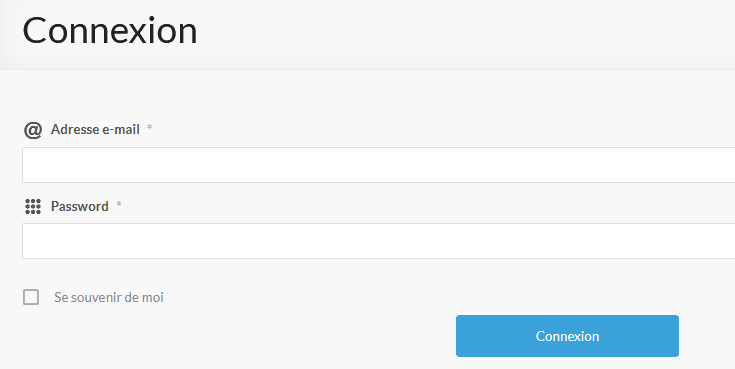Submit with the blue Connexion button
Screen dimensions: 735x369
(567, 336)
